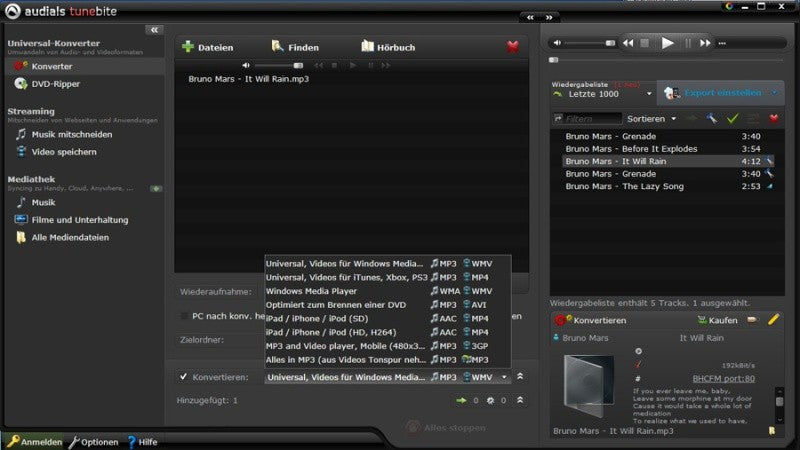Click the green plus Dateien button
The height and width of the screenshot is (450, 800).
point(208,47)
